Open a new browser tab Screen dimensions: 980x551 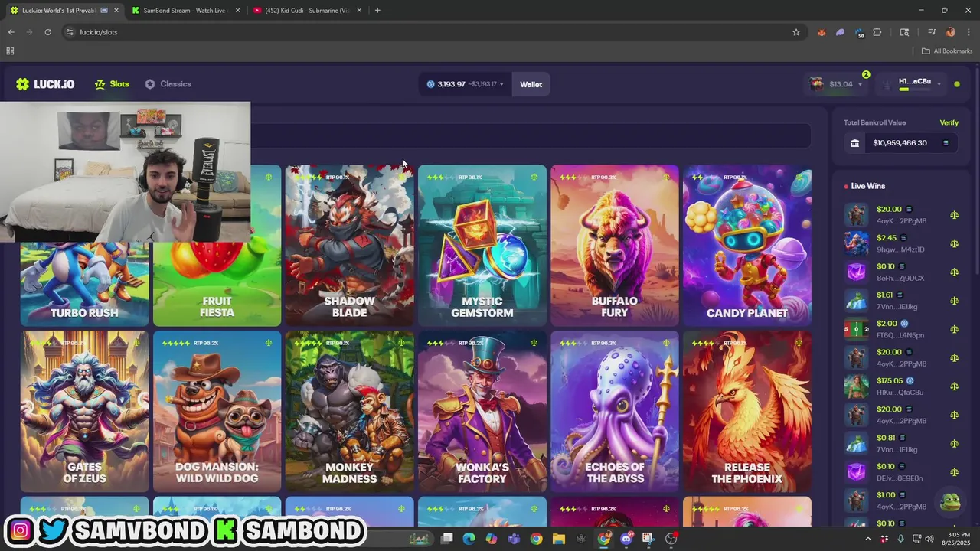point(377,11)
